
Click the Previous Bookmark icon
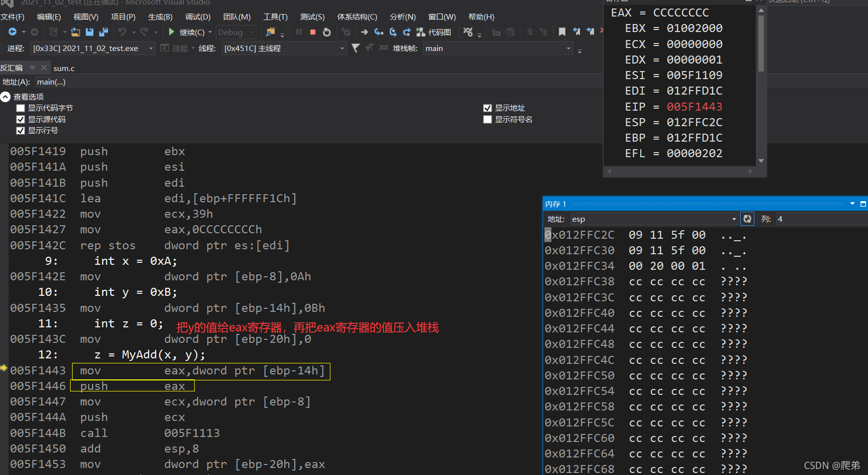(576, 32)
